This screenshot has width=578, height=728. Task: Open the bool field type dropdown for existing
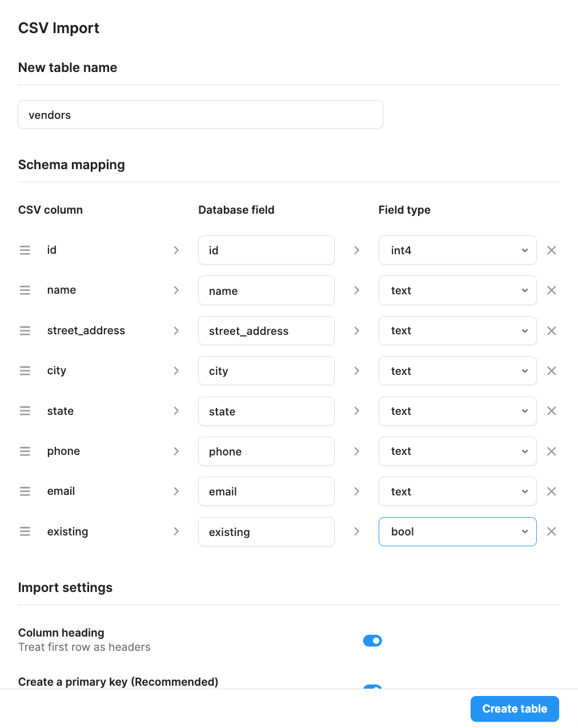tap(457, 531)
